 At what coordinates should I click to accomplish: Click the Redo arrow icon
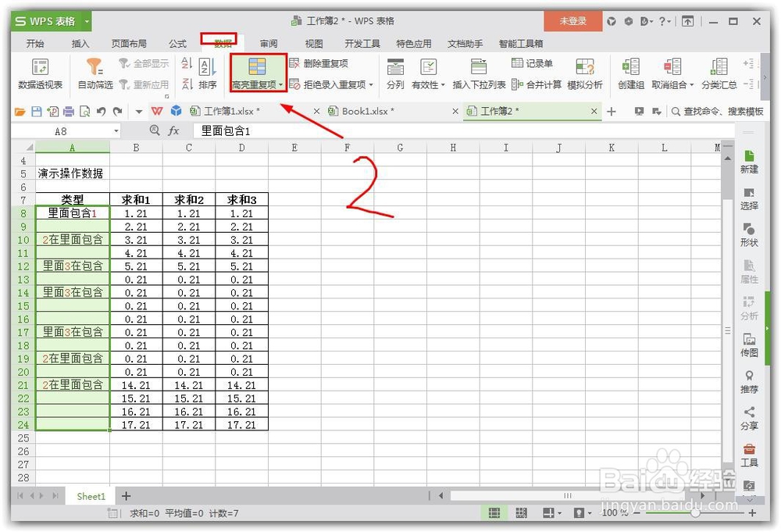pos(118,112)
